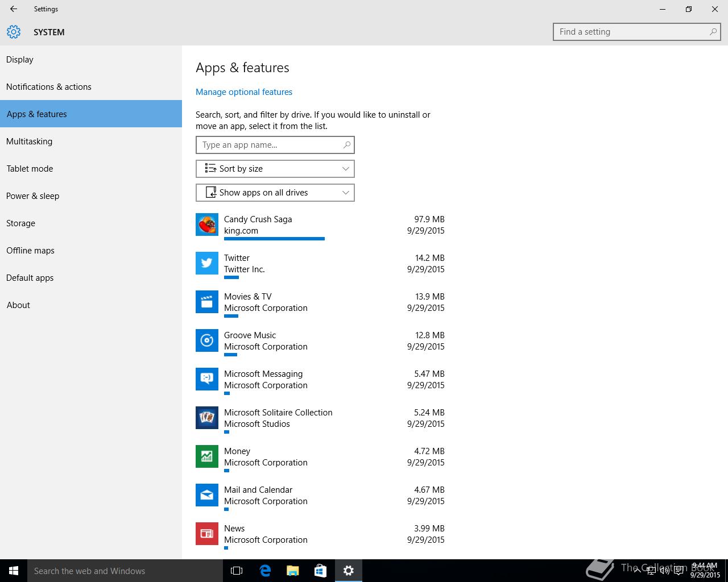This screenshot has width=728, height=582.
Task: Open Storage settings in the sidebar
Action: click(x=91, y=223)
